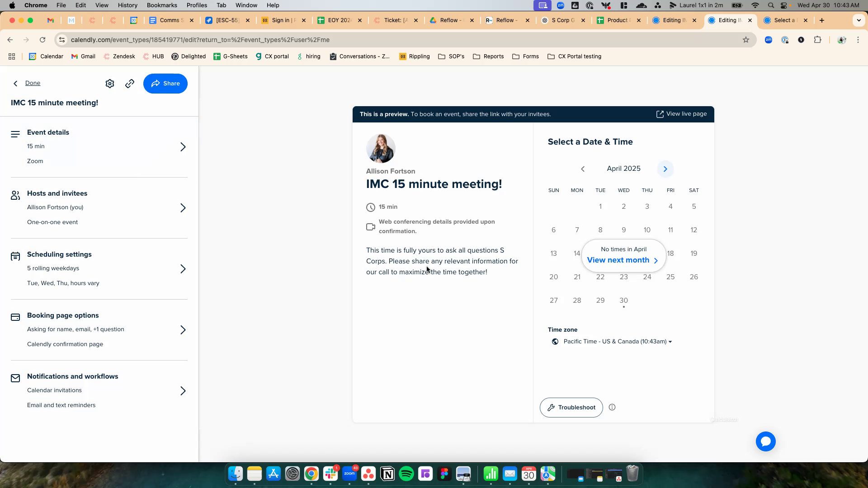The height and width of the screenshot is (488, 868).
Task: Click the Share button
Action: point(165,84)
